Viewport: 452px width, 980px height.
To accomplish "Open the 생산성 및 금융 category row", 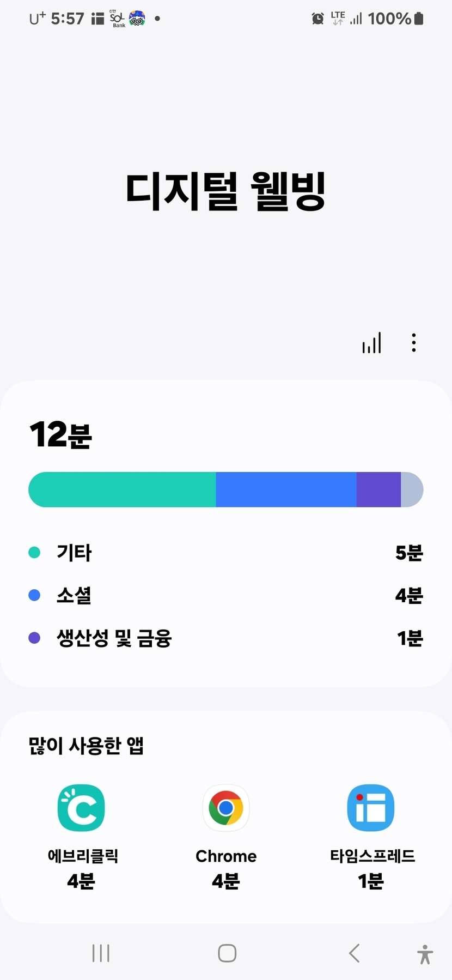I will point(225,638).
